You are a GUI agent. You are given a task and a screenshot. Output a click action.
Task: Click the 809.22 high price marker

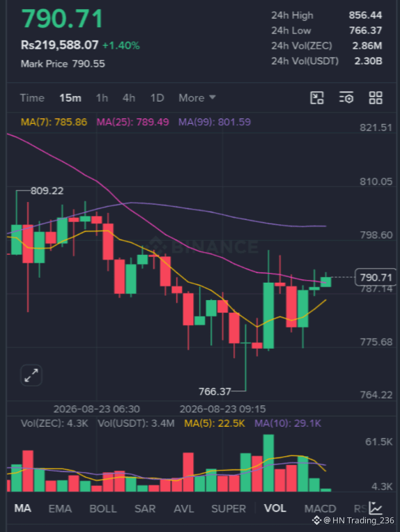point(47,191)
